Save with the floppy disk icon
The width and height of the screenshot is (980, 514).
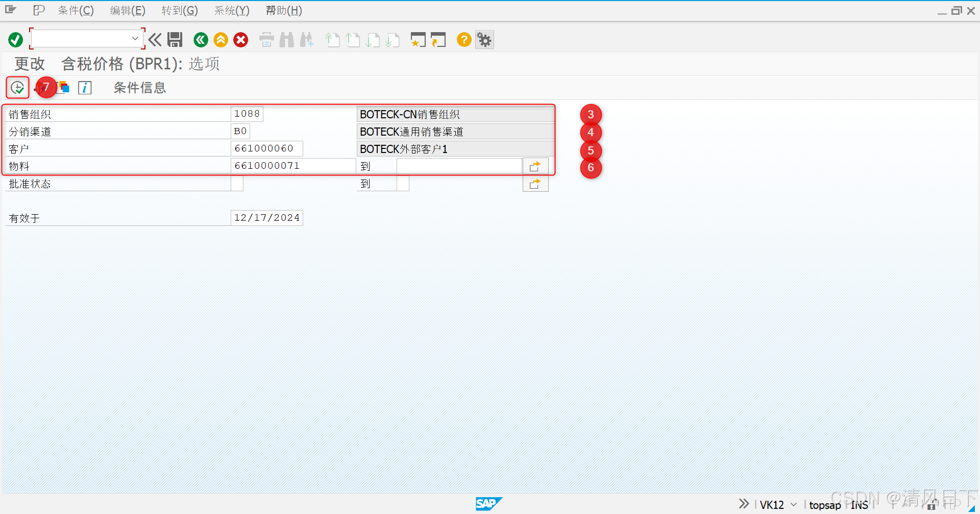click(175, 40)
